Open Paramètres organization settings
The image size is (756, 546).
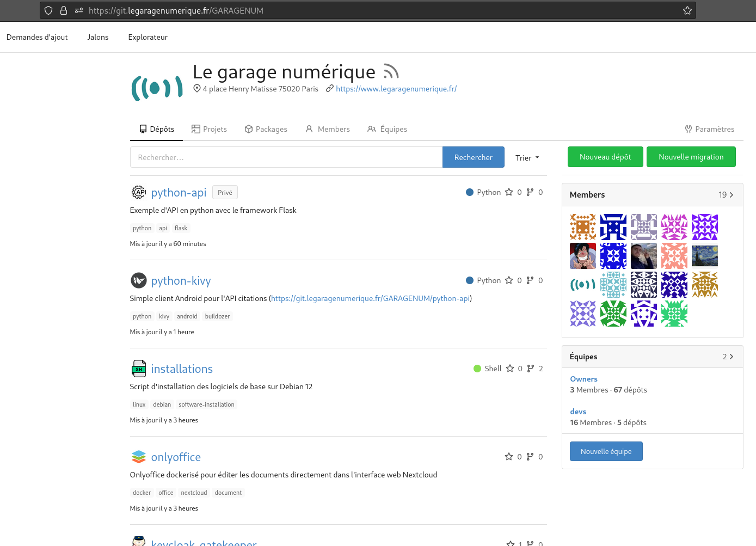coord(709,129)
